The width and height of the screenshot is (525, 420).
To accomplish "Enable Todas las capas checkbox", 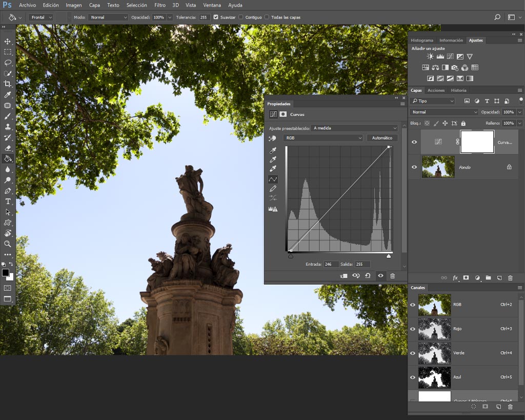I will click(x=267, y=17).
